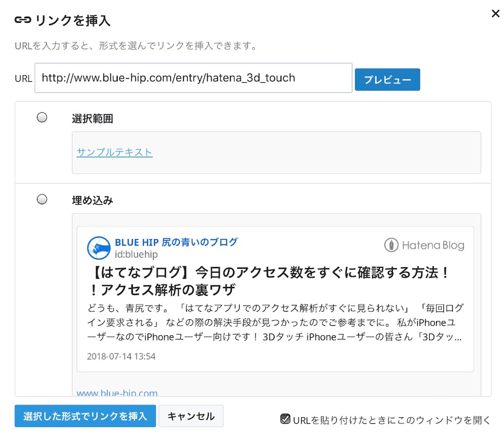
Task: Close the link insert dialog with X
Action: click(x=495, y=13)
